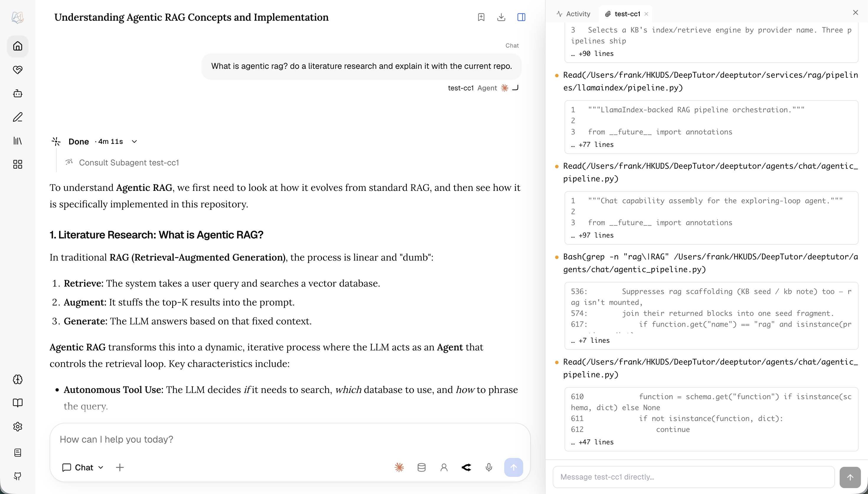Bookmark this conversation
The height and width of the screenshot is (494, 868).
(481, 17)
